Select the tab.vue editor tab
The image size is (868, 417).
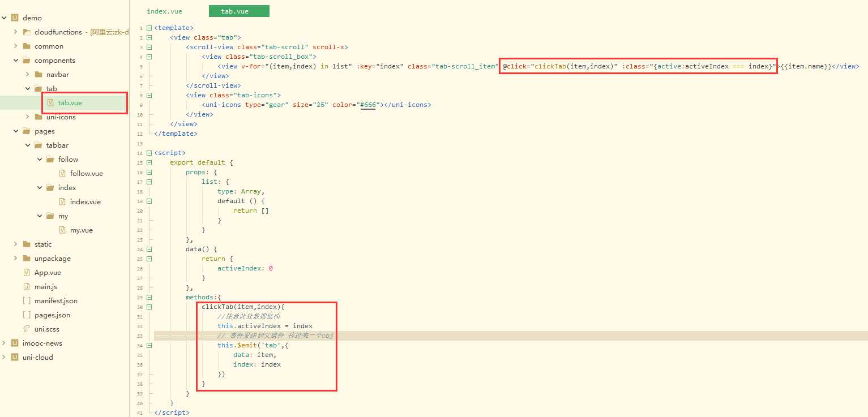pos(239,11)
